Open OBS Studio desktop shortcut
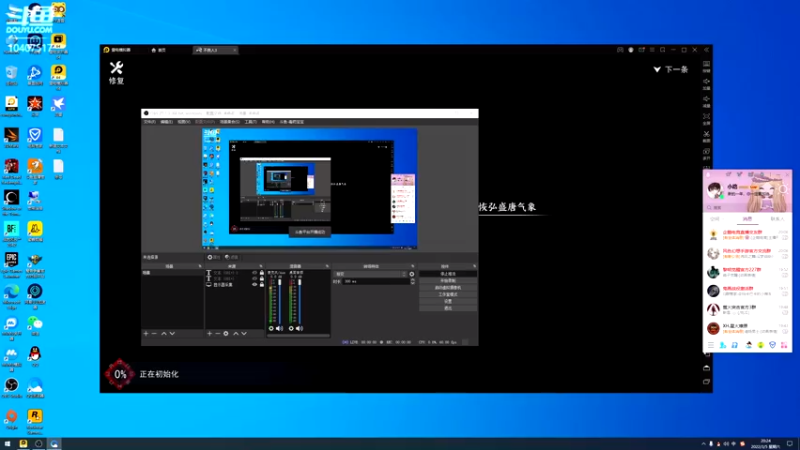The image size is (800, 450). pos(11,388)
